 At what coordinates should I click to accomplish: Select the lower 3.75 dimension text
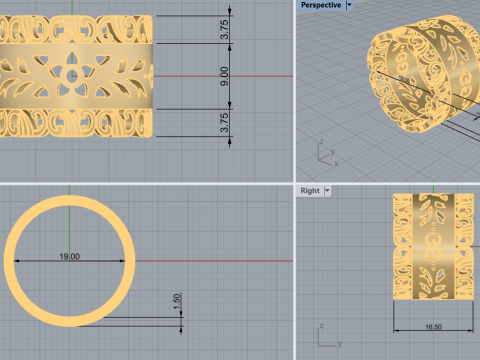click(225, 122)
